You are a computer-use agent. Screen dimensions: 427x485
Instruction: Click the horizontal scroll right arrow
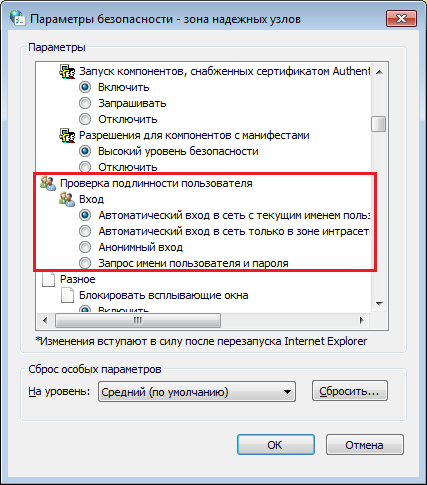tap(362, 321)
